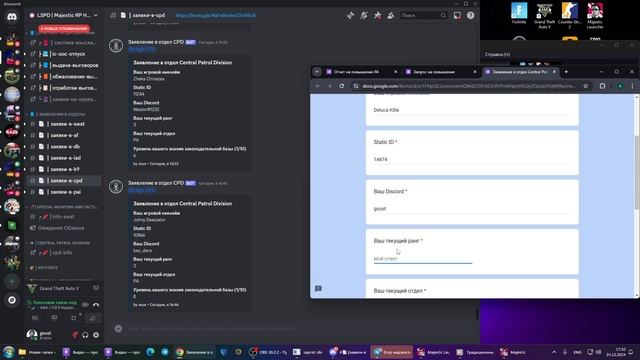Open the отработки-выгов... channel
The width and height of the screenshot is (640, 360).
point(64,88)
